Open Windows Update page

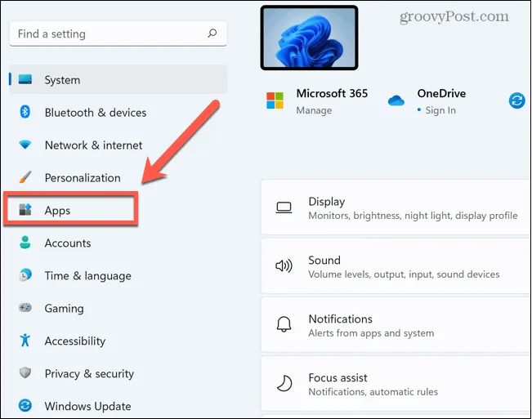coord(88,406)
